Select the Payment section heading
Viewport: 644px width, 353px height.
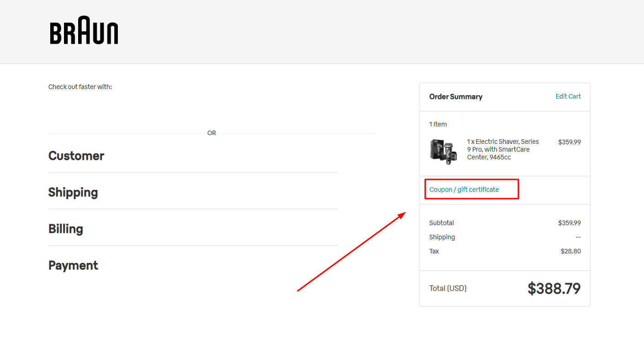(73, 265)
